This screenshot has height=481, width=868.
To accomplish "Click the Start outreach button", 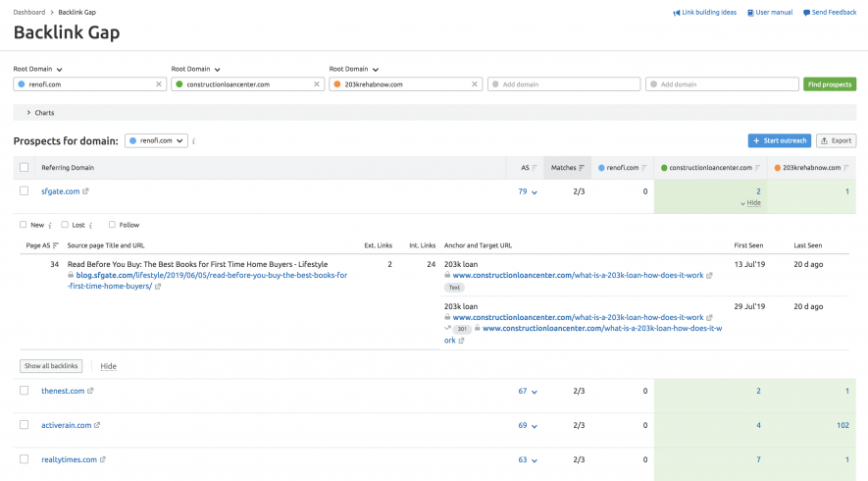I will [780, 140].
